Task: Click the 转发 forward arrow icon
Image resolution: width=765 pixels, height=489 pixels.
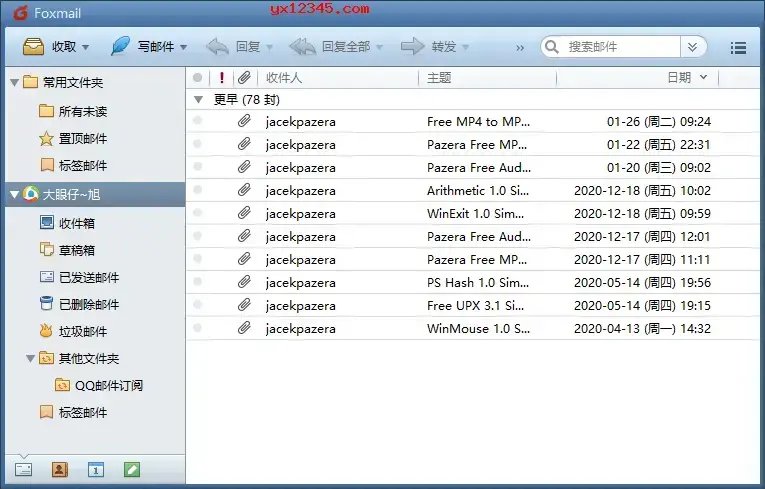Action: tap(413, 46)
